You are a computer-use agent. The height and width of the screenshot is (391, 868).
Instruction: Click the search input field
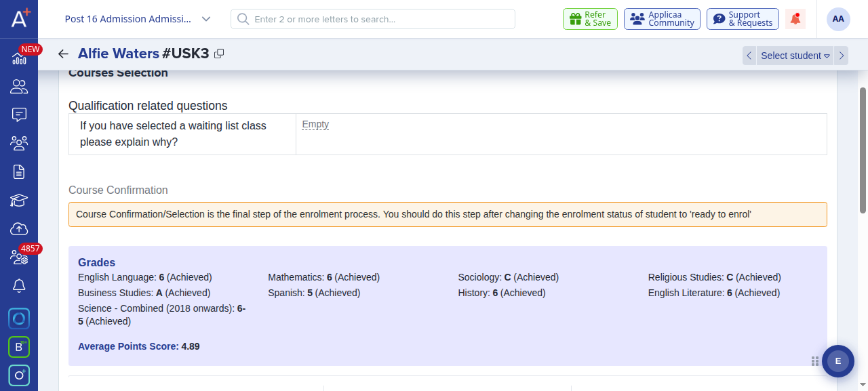click(373, 19)
